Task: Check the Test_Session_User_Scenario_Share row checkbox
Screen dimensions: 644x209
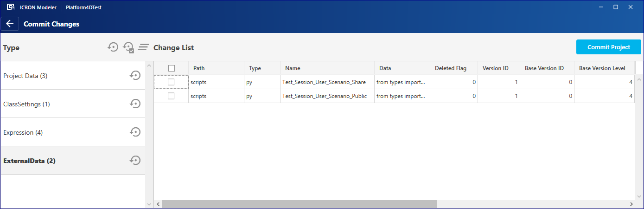Action: 171,82
